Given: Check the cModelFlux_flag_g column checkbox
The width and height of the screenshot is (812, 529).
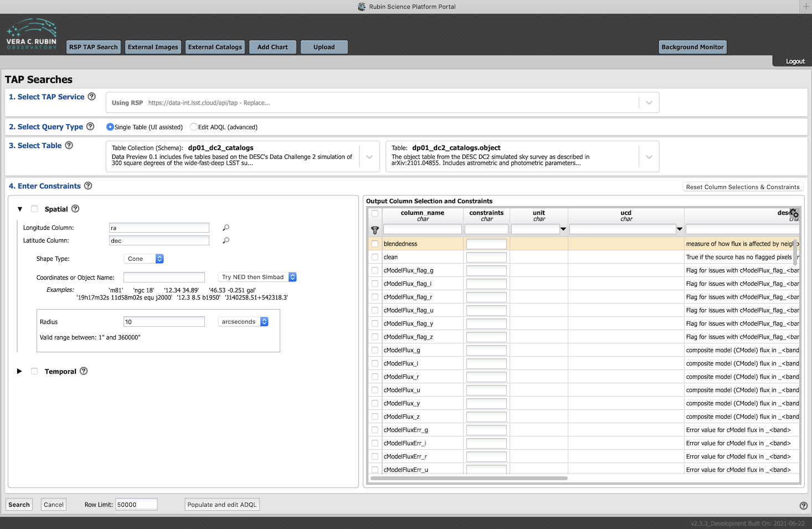Looking at the screenshot, I should coord(375,270).
